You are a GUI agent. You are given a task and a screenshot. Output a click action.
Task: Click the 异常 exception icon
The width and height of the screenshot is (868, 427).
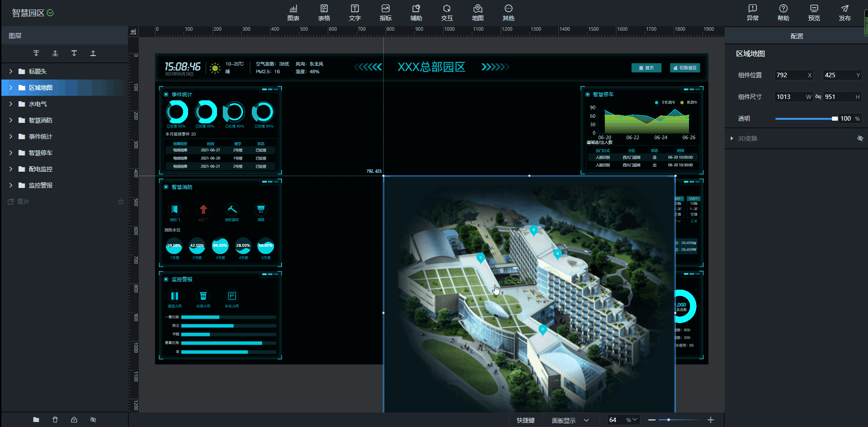coord(752,13)
